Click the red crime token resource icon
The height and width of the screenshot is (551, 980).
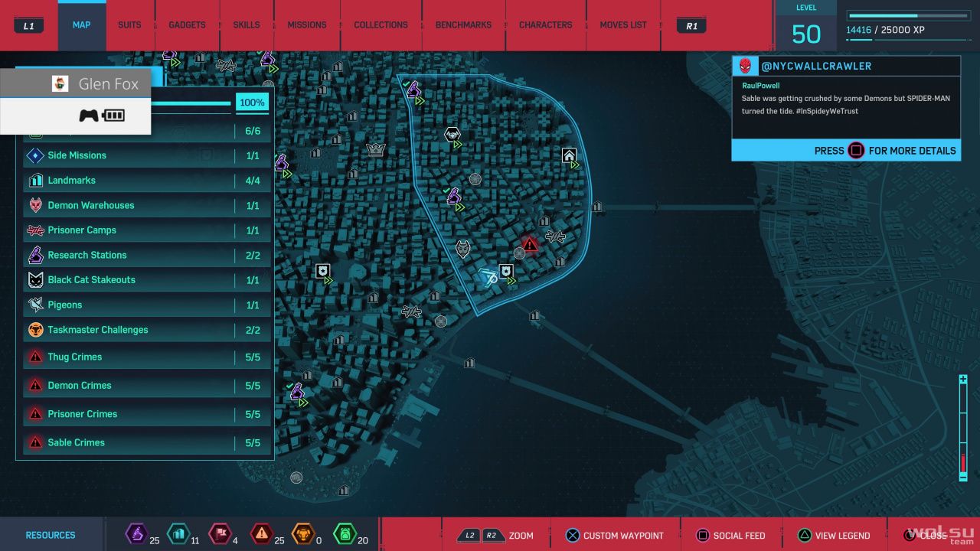click(x=262, y=533)
